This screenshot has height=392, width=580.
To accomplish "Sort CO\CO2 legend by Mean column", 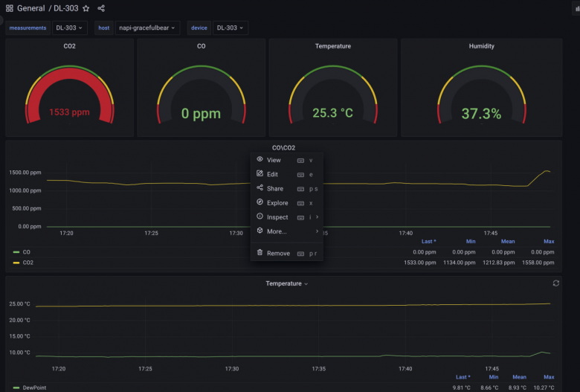I will tap(508, 241).
